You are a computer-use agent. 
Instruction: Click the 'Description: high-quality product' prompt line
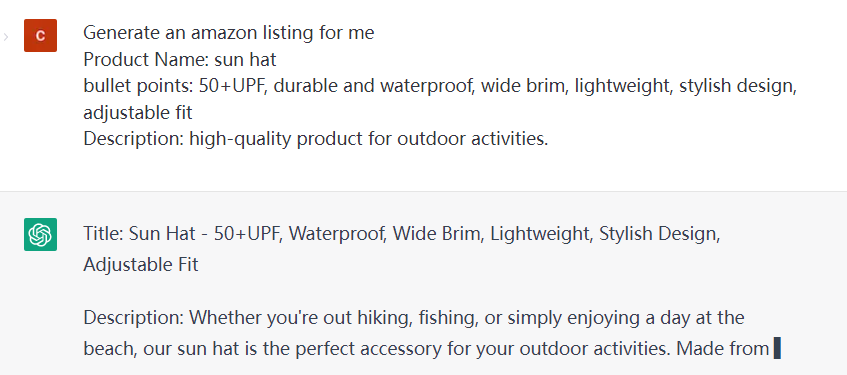click(315, 139)
